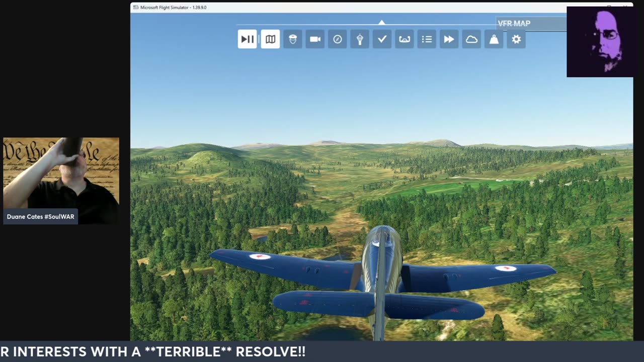
Task: Open the VFR Map icon
Action: click(x=271, y=39)
